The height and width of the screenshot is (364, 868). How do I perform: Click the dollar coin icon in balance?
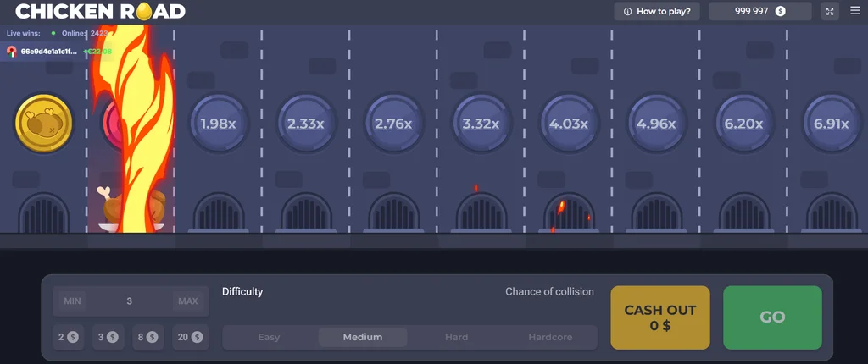pyautogui.click(x=780, y=11)
